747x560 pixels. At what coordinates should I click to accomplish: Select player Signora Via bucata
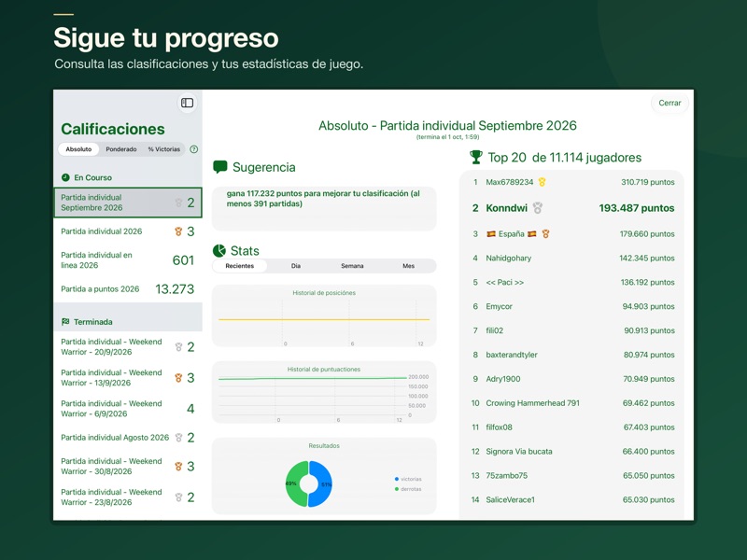point(572,452)
